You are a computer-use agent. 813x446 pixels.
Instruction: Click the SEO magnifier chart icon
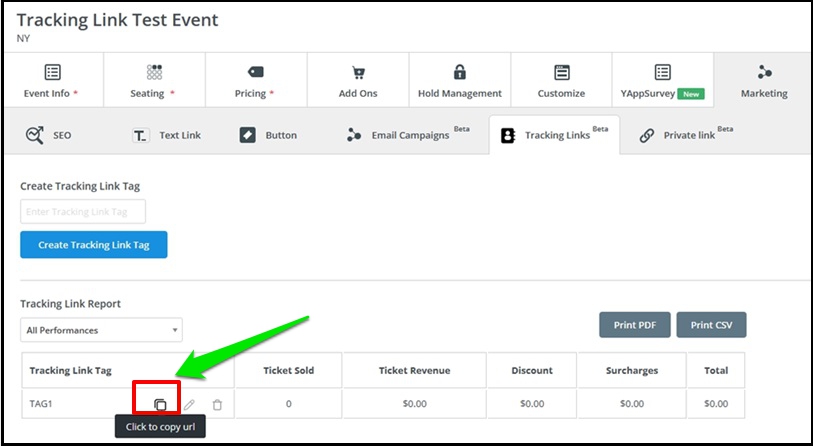pyautogui.click(x=34, y=135)
